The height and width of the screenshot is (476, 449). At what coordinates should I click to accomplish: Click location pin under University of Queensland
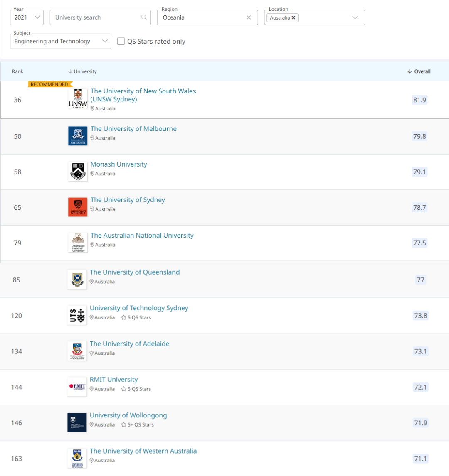(92, 282)
